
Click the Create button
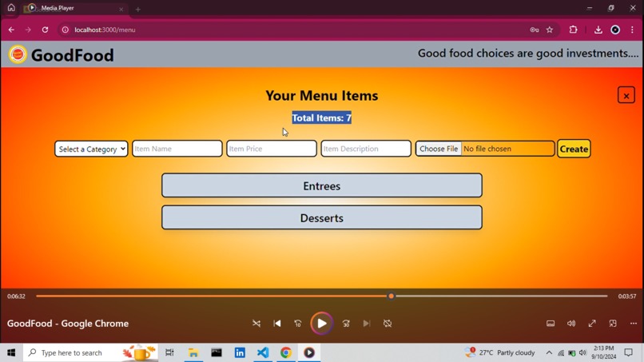click(574, 149)
